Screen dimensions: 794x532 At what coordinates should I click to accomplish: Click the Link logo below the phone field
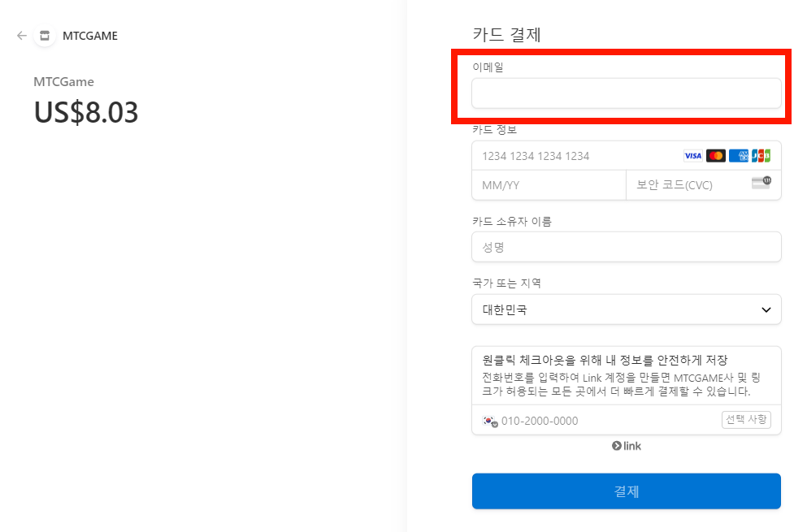coord(626,445)
